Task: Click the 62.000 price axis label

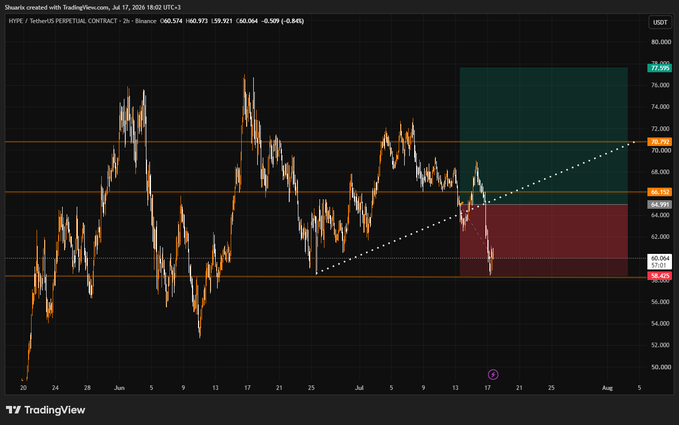Action: 661,237
